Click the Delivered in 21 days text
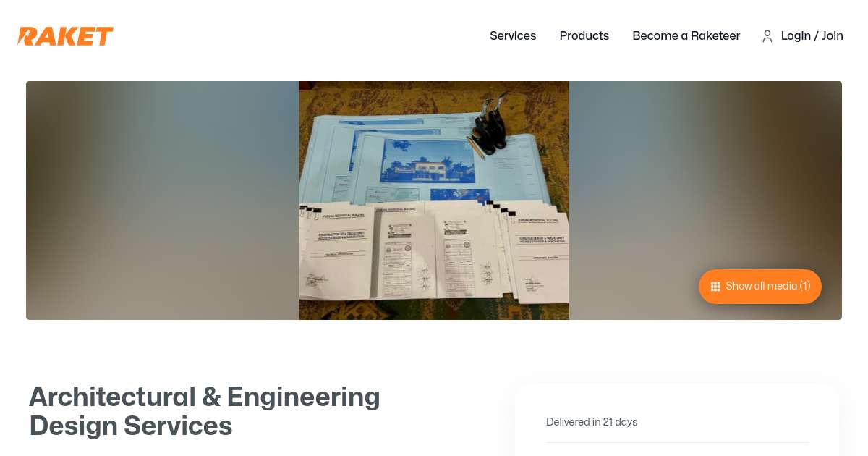 [592, 422]
